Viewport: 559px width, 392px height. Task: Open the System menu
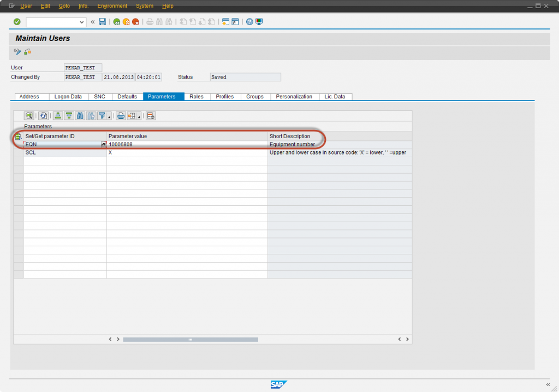click(144, 5)
